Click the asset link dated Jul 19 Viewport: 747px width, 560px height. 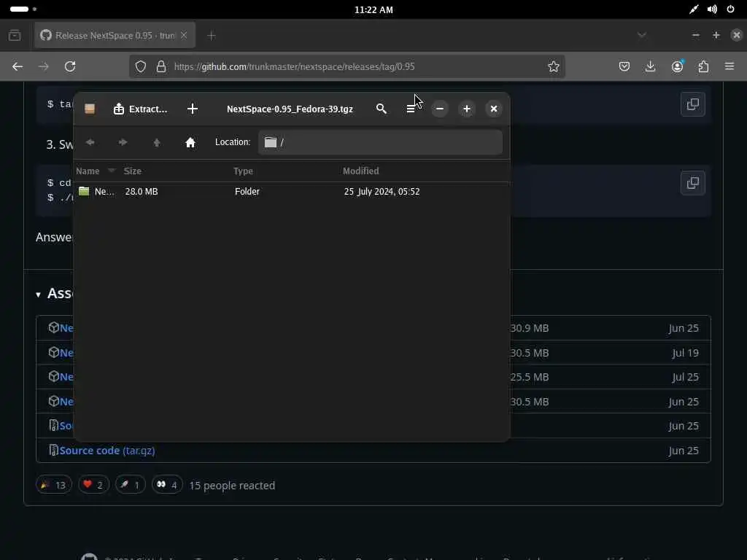(x=66, y=353)
